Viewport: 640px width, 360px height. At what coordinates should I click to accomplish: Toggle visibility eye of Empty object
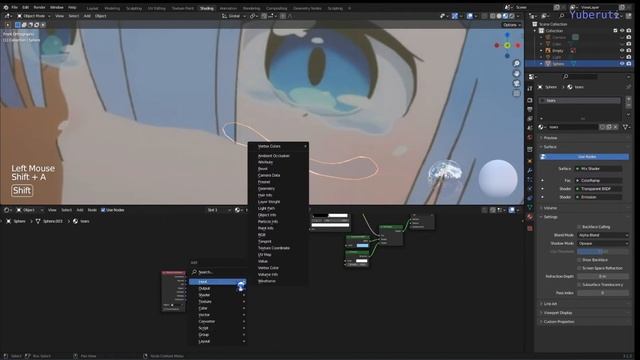tap(622, 51)
